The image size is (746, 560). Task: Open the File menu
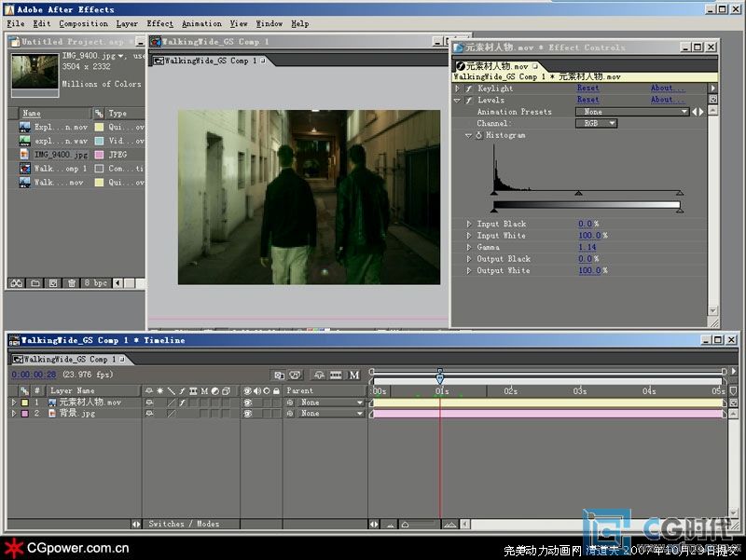click(x=16, y=24)
